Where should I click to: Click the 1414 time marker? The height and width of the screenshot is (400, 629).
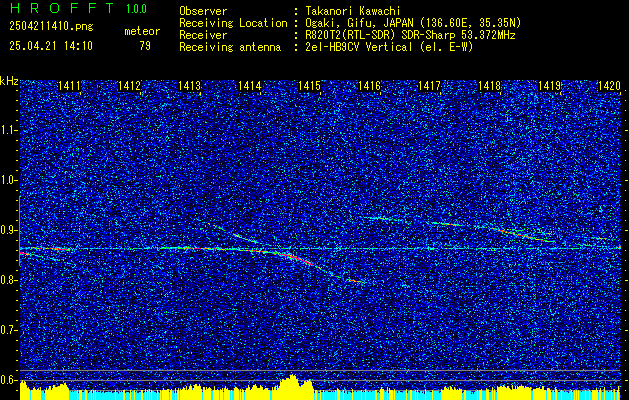[250, 86]
